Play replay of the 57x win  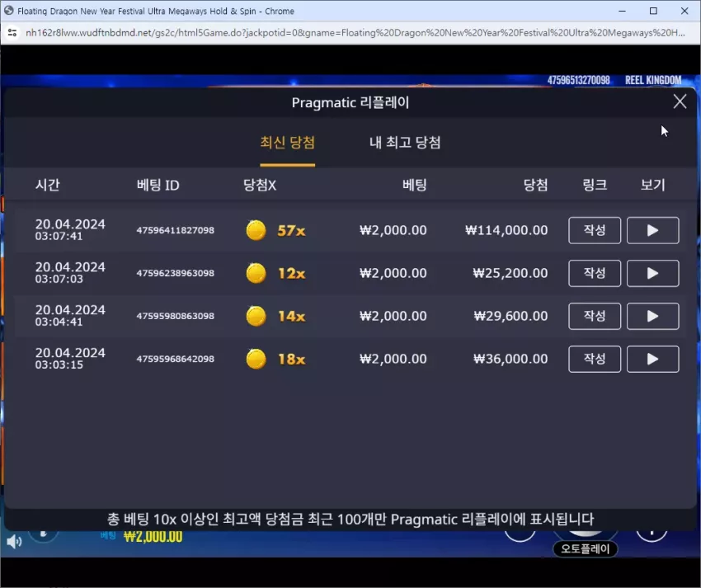tap(652, 230)
